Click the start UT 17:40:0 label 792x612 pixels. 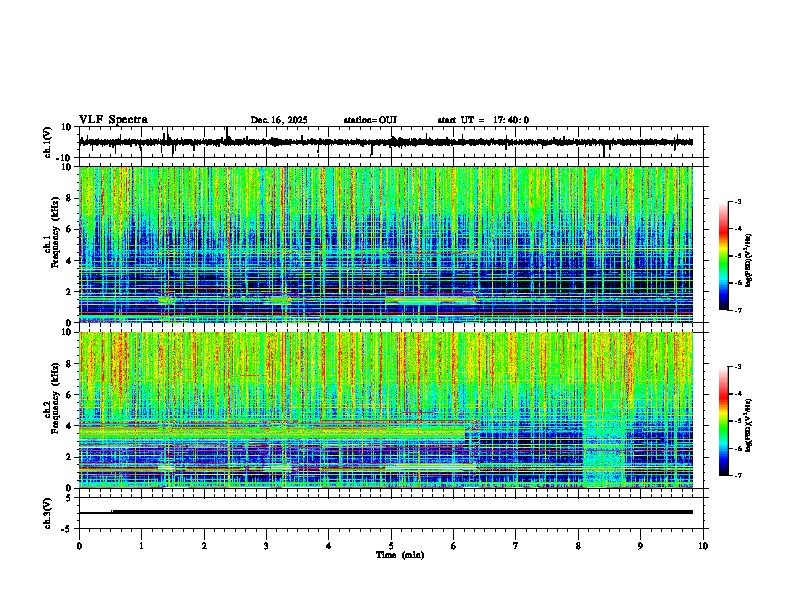[x=483, y=120]
